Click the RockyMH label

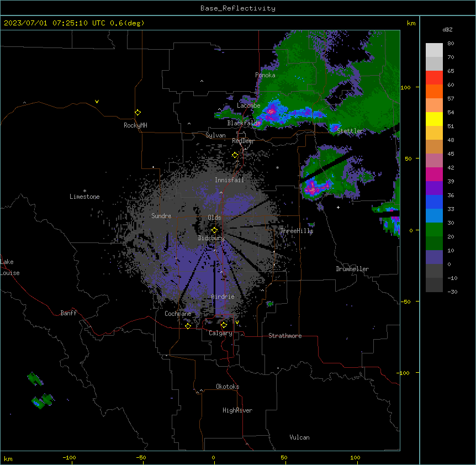(135, 125)
